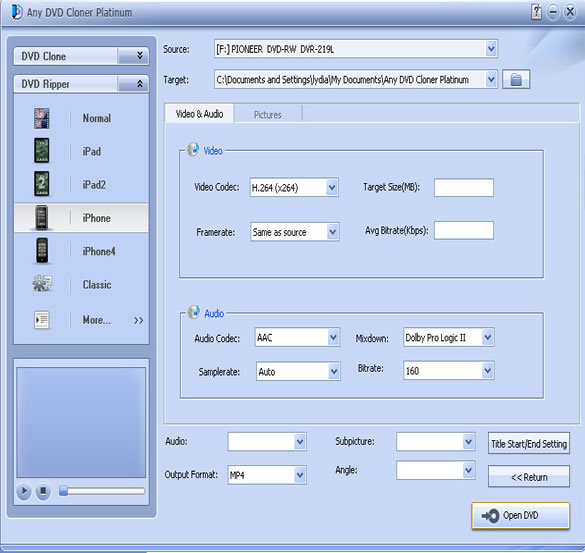Expand the More profiles arrow
The width and height of the screenshot is (585, 553).
coord(138,320)
